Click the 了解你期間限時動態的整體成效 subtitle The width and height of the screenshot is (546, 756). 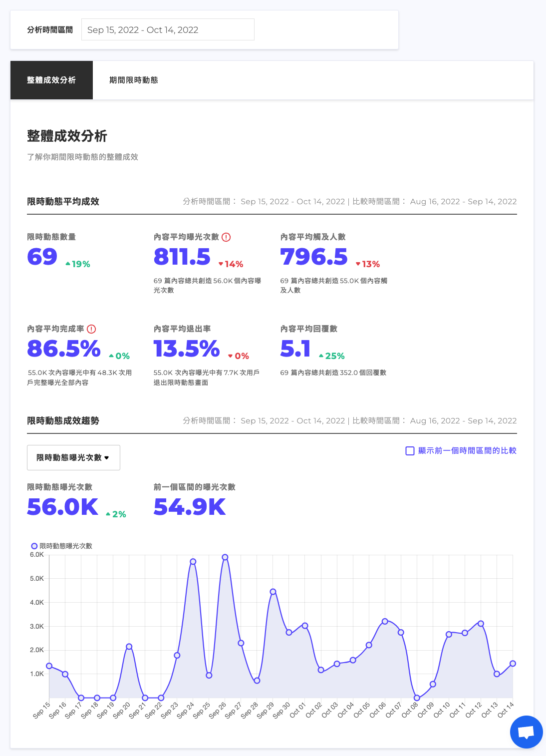click(83, 157)
